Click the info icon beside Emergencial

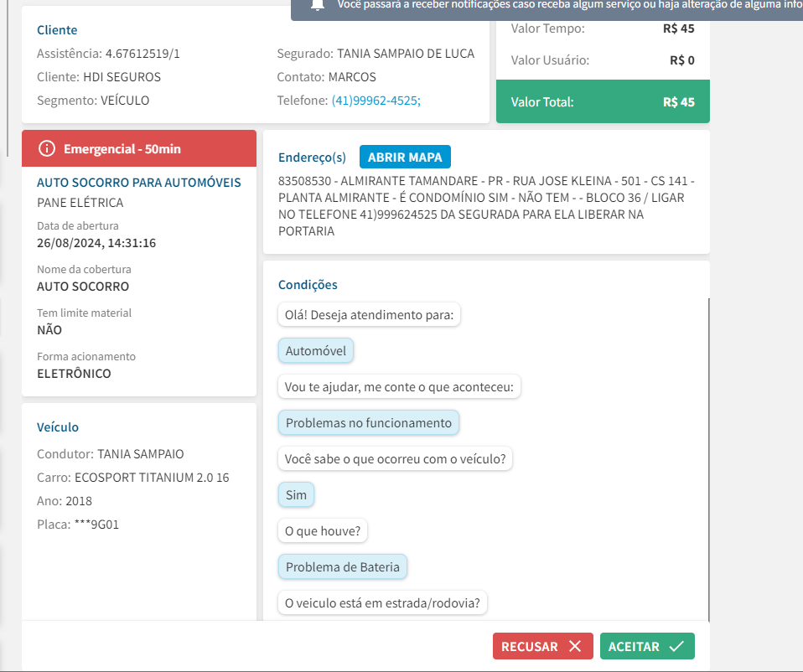[47, 149]
